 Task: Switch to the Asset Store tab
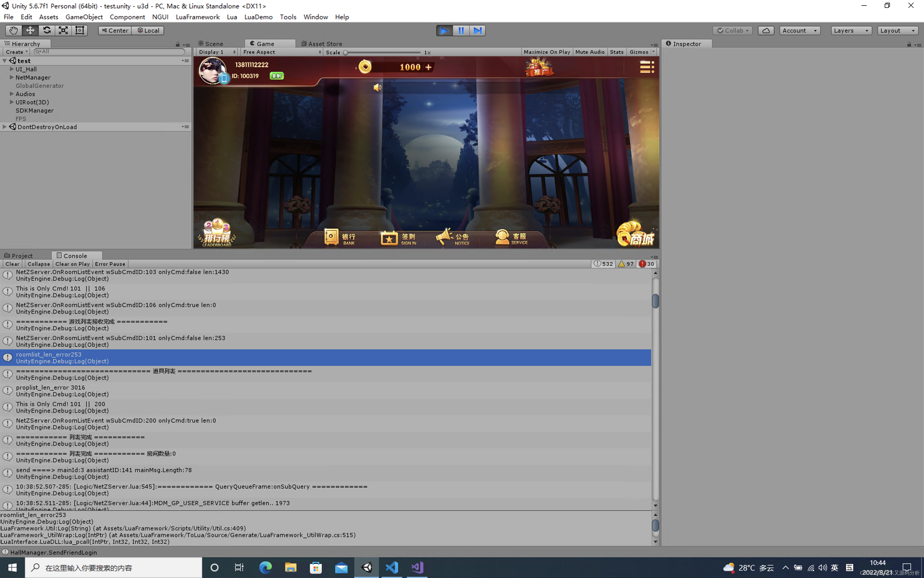tap(322, 44)
